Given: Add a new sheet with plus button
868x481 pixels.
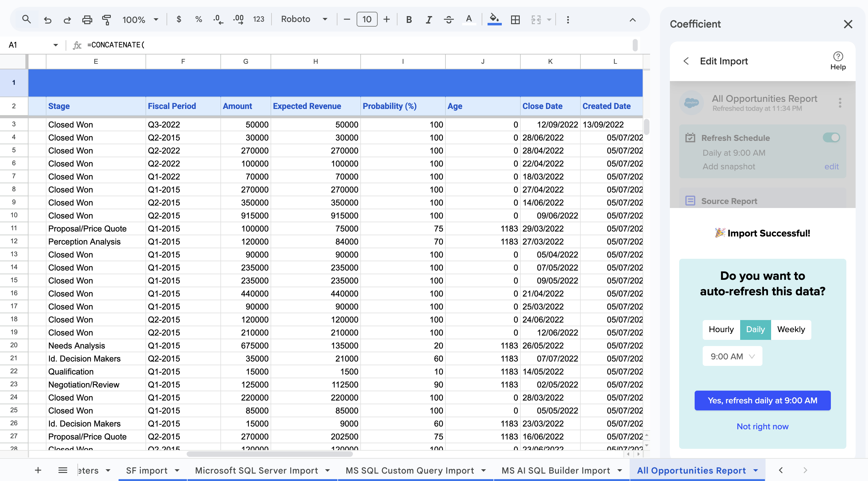Looking at the screenshot, I should click(38, 470).
